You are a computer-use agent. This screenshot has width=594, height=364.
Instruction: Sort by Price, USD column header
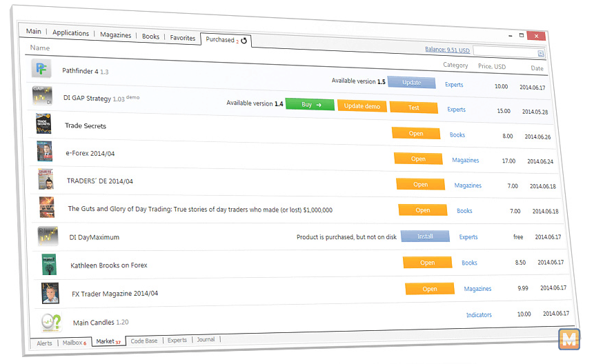pyautogui.click(x=492, y=66)
